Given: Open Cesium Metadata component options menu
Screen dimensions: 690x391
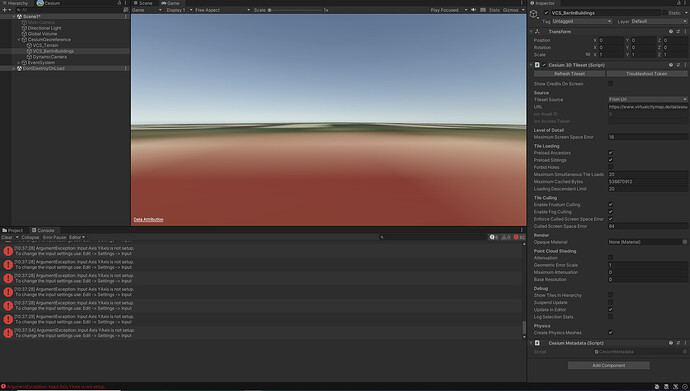Looking at the screenshot, I should 685,343.
